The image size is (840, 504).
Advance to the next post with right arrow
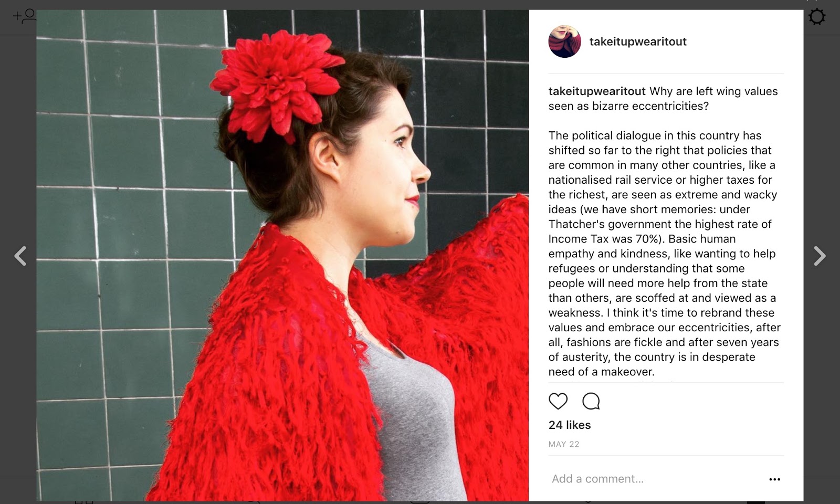point(820,256)
